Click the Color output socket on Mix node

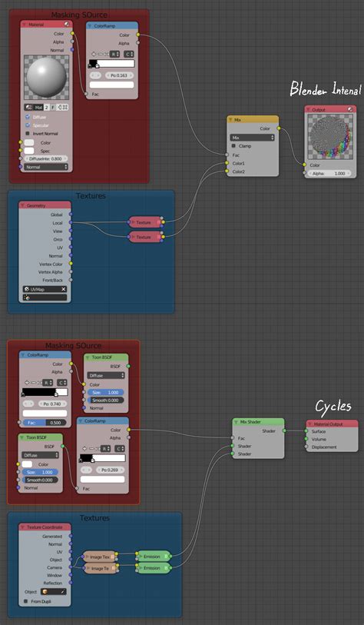pos(279,128)
